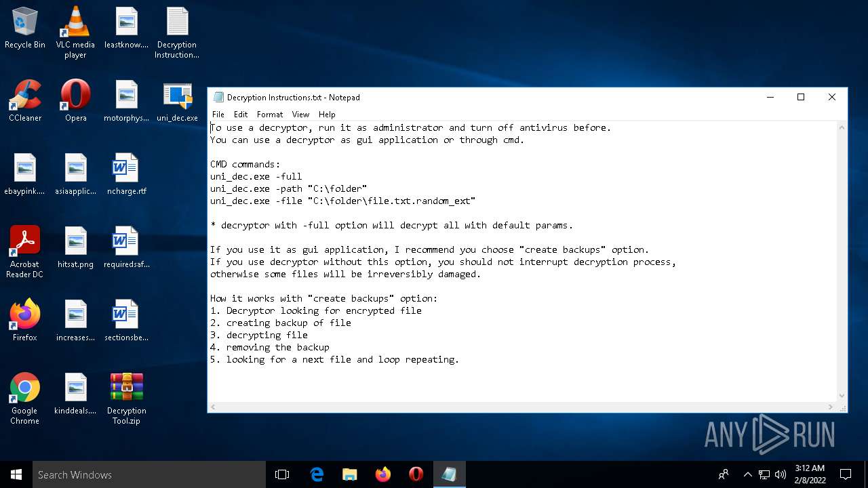Minimize the Notepad window
The image size is (868, 488).
click(x=770, y=97)
